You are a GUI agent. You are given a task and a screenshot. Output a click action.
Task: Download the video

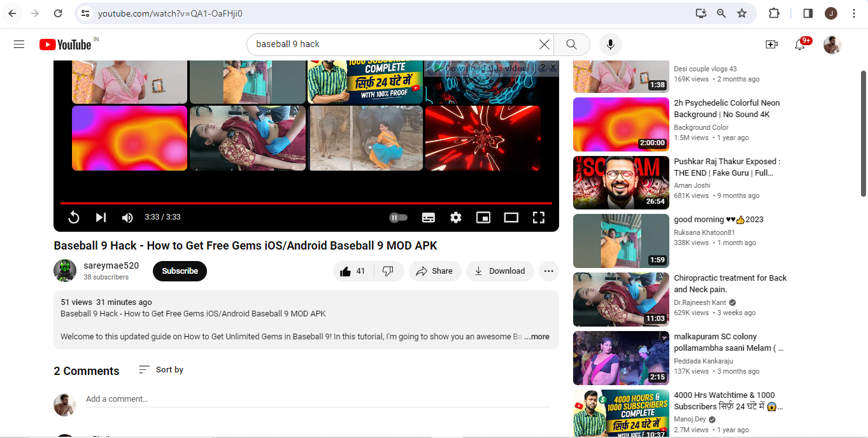pyautogui.click(x=500, y=271)
